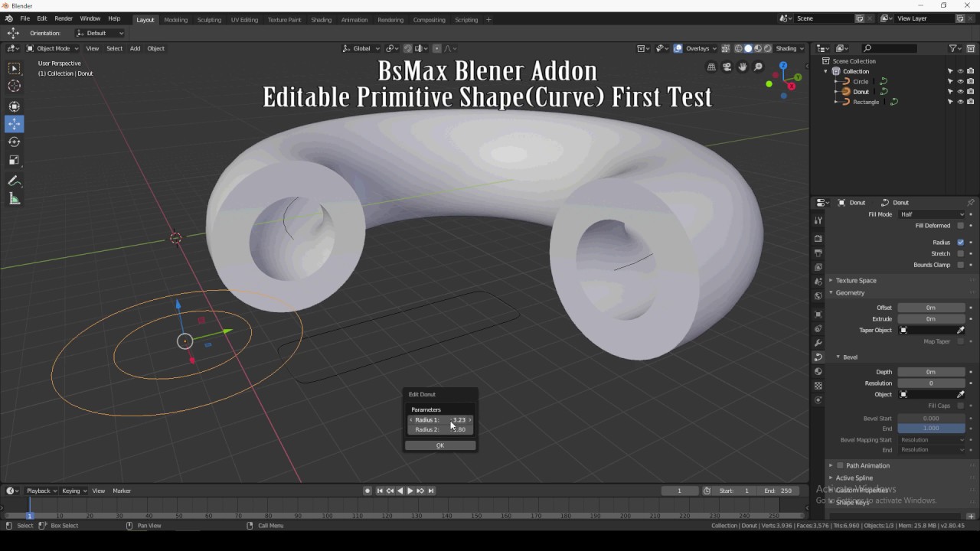The height and width of the screenshot is (551, 980).
Task: Enable the Stretch checkbox
Action: (x=960, y=253)
